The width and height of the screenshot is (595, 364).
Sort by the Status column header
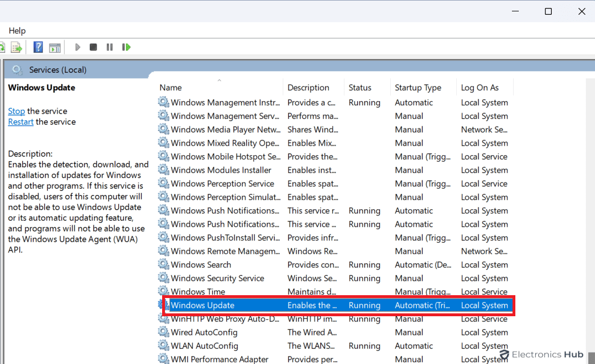(360, 88)
